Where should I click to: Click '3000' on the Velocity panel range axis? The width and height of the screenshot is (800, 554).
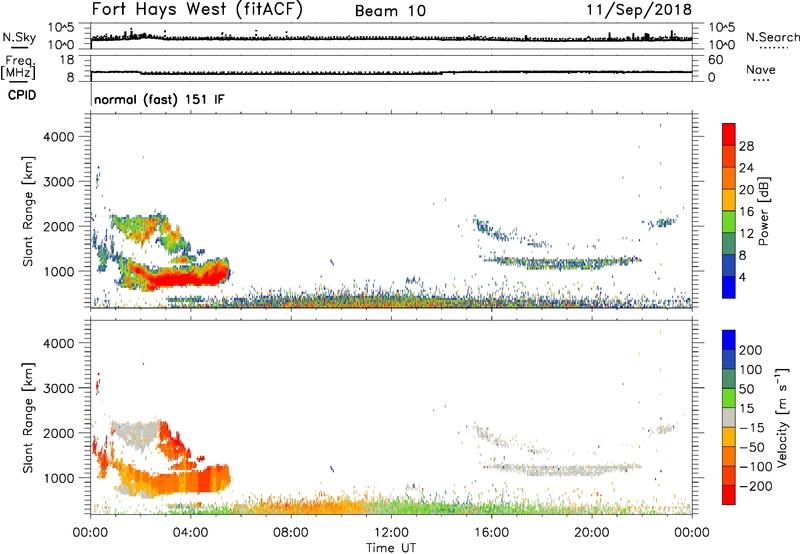coord(58,388)
